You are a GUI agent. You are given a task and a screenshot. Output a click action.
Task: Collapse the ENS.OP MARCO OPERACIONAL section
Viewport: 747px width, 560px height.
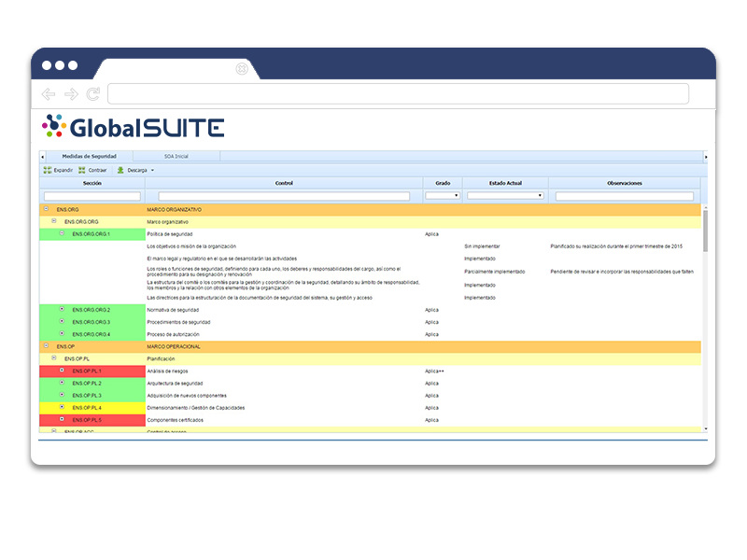46,346
